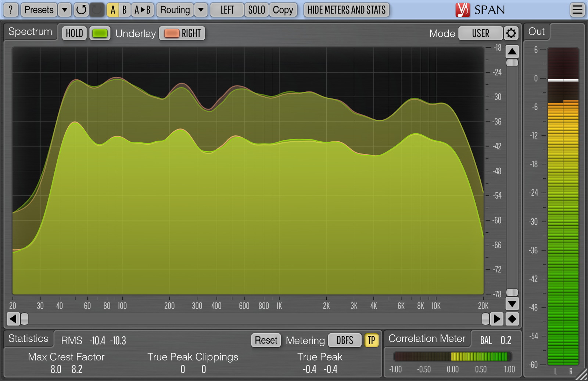Toggle spectrum HOLD
Screen dimensions: 588x381
point(74,33)
